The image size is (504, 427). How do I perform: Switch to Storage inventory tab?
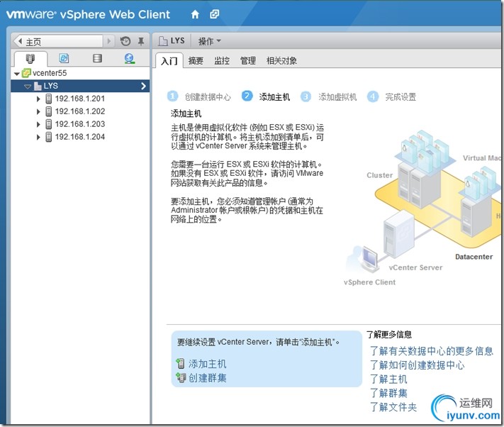point(97,58)
